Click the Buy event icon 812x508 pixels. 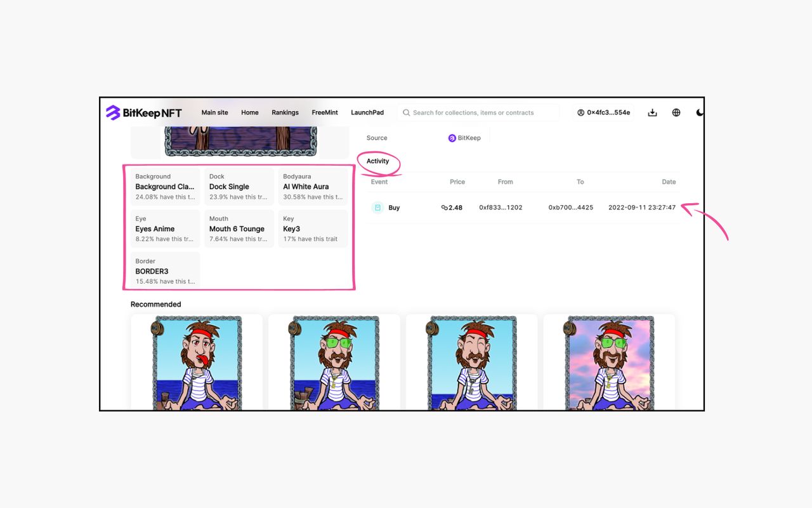[377, 208]
